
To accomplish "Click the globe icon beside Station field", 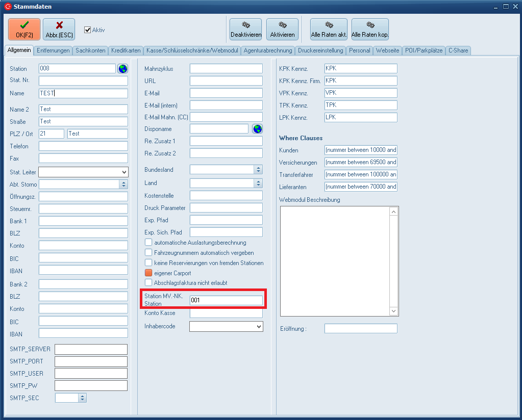I will 122,69.
